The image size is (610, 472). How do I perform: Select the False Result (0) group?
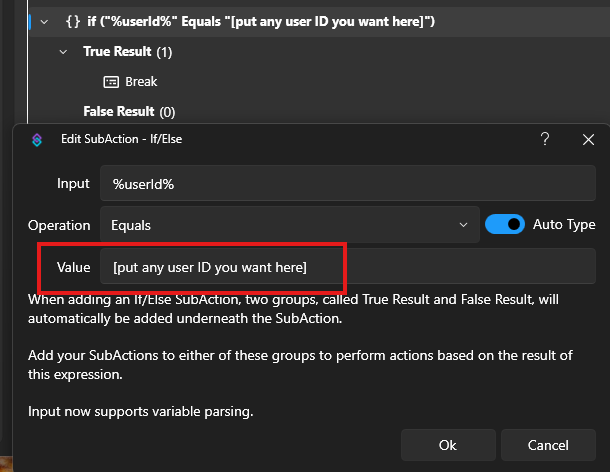(x=128, y=111)
